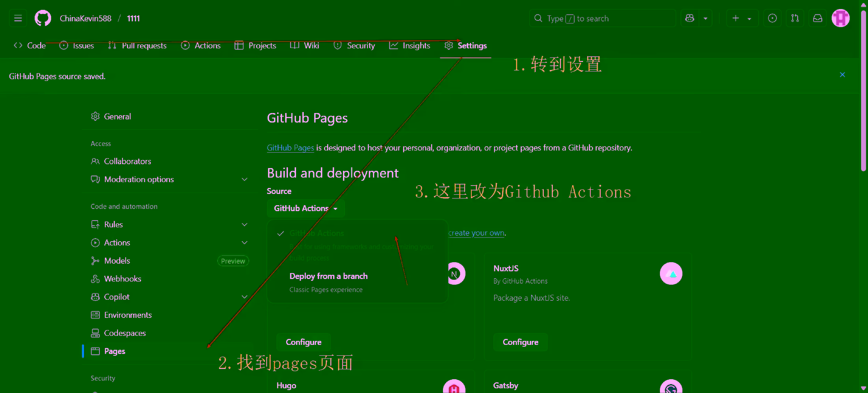Switch to the Pull requests tab

(137, 46)
